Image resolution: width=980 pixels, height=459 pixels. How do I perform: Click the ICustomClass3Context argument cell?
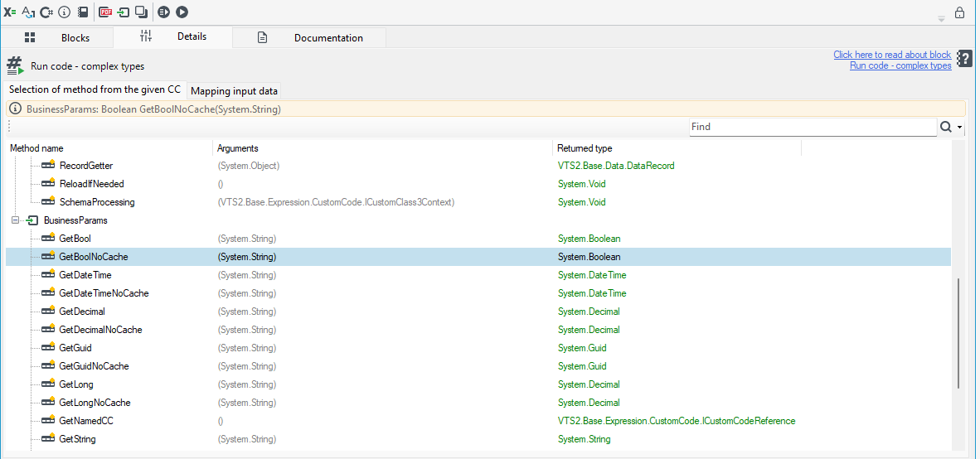336,202
